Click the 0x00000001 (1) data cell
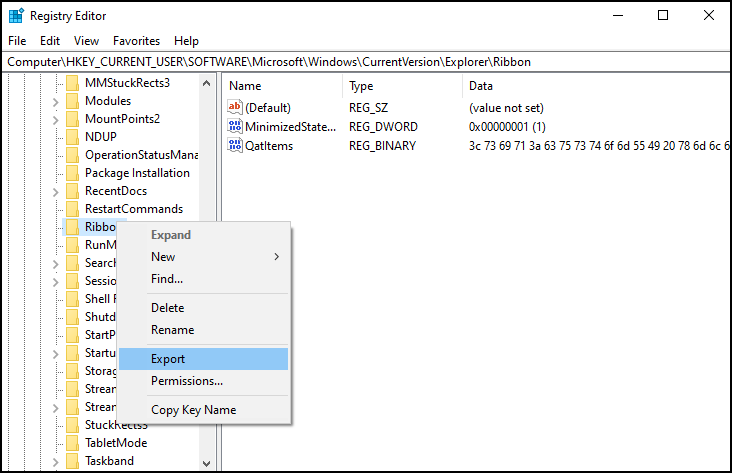This screenshot has height=473, width=732. point(507,127)
